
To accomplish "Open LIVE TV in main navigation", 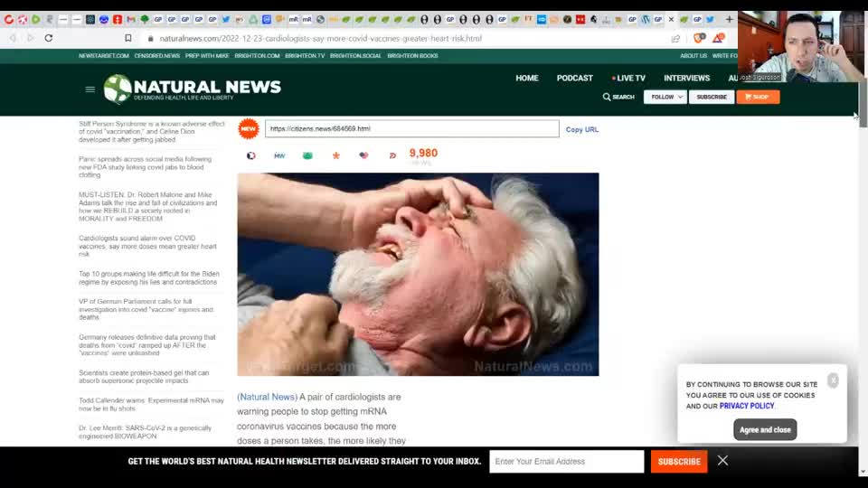I will (x=629, y=78).
